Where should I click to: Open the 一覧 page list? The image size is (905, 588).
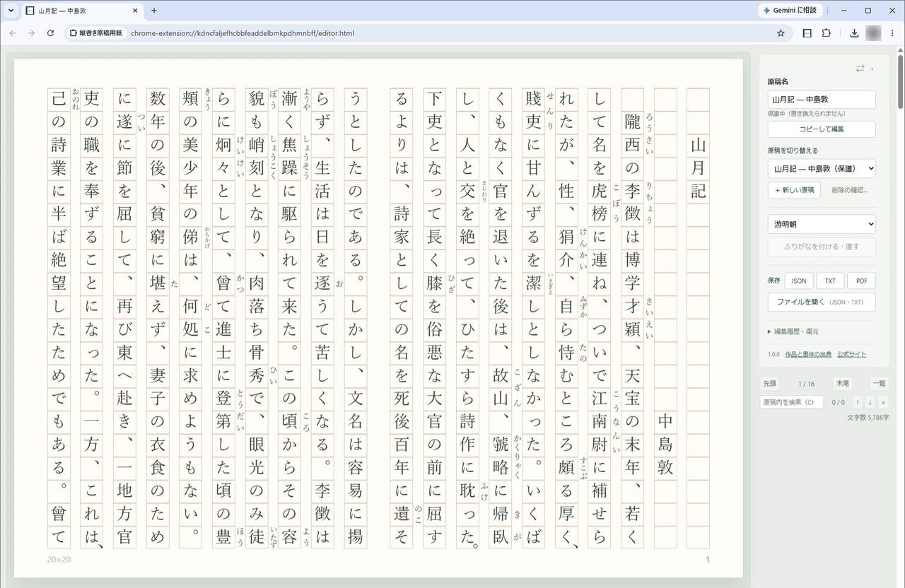click(x=879, y=384)
